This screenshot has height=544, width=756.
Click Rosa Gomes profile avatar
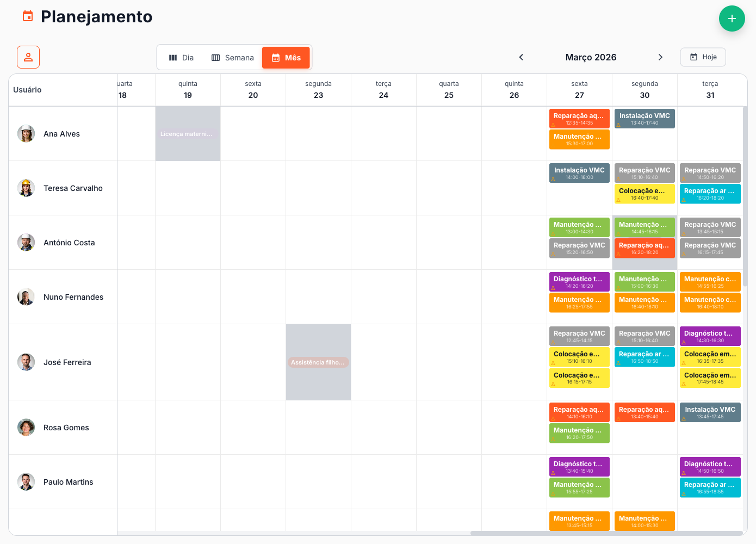(x=26, y=428)
